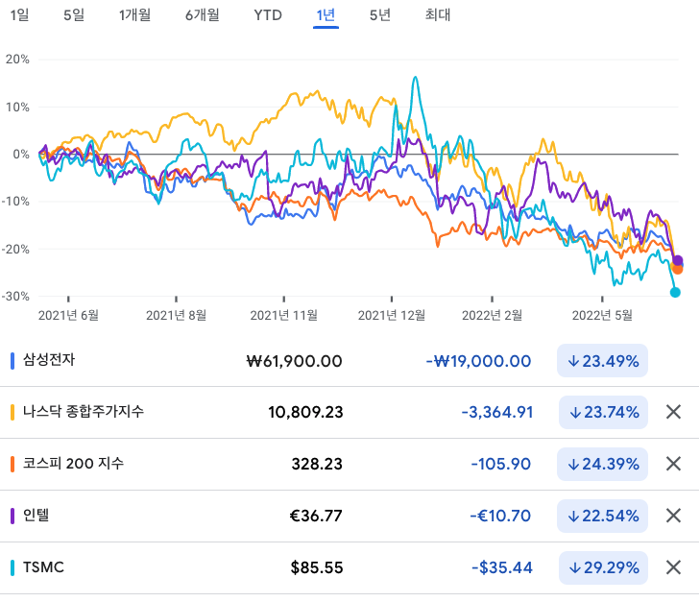This screenshot has height=602, width=700.
Task: Click the 29.29% decline badge
Action: click(603, 567)
